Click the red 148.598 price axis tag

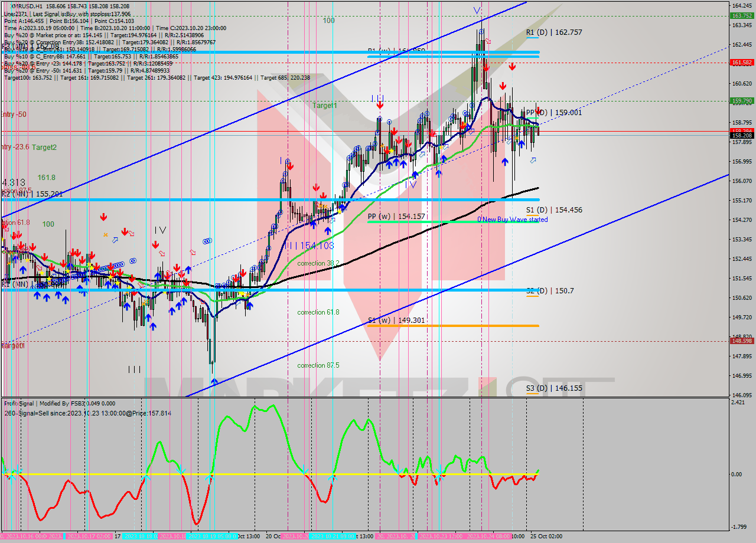(x=741, y=341)
